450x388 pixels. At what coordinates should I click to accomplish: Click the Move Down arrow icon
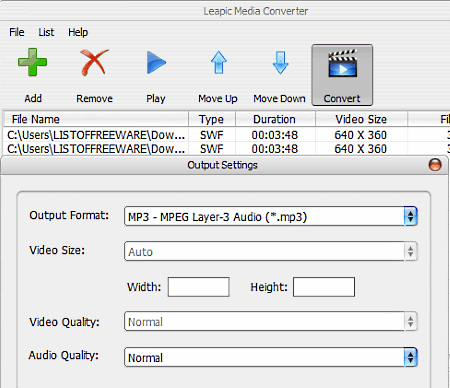click(280, 62)
